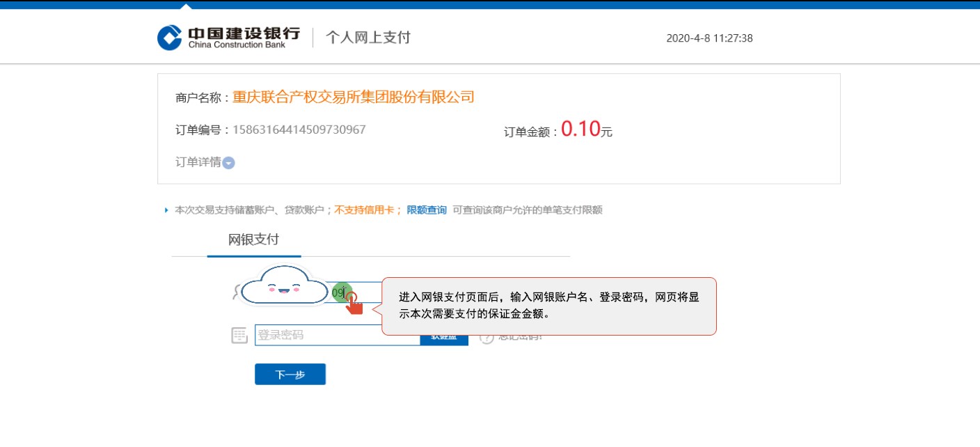The image size is (980, 447).
Task: Select the 网银支付 tab
Action: click(253, 240)
